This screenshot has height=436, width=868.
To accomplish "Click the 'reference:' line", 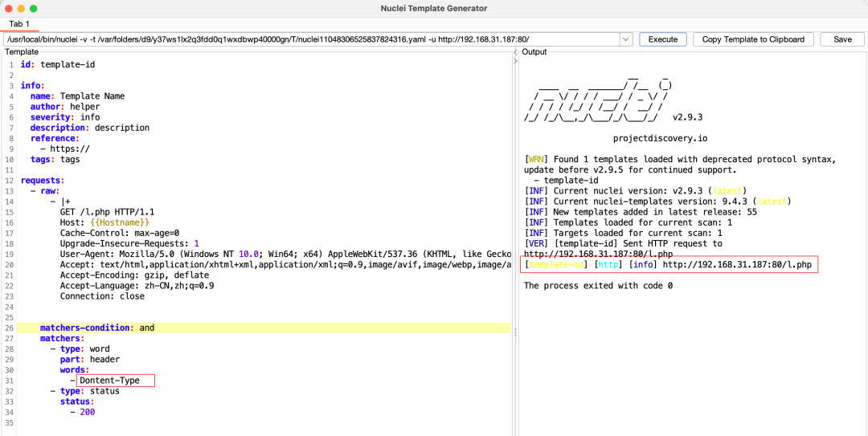I will click(55, 138).
